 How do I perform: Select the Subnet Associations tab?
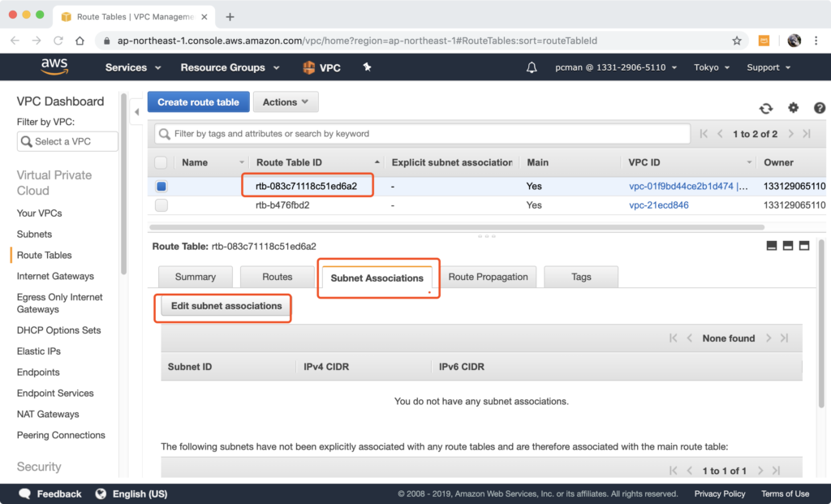[377, 278]
